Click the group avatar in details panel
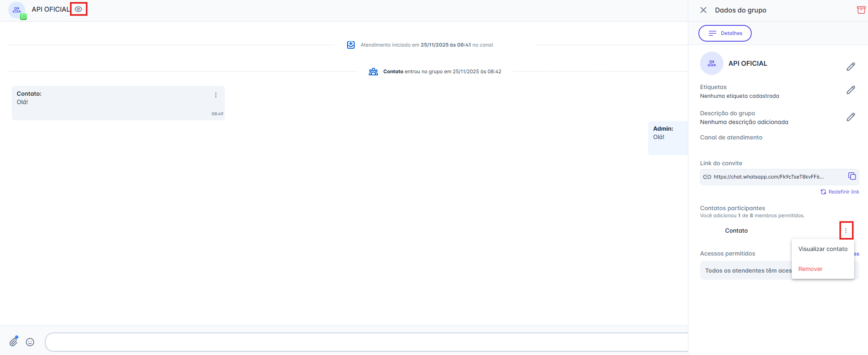 click(x=712, y=63)
